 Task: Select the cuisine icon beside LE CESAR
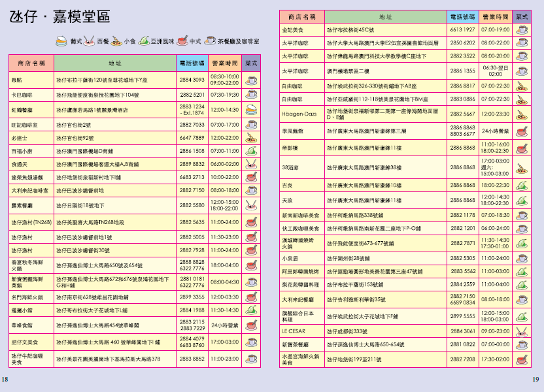(522, 331)
